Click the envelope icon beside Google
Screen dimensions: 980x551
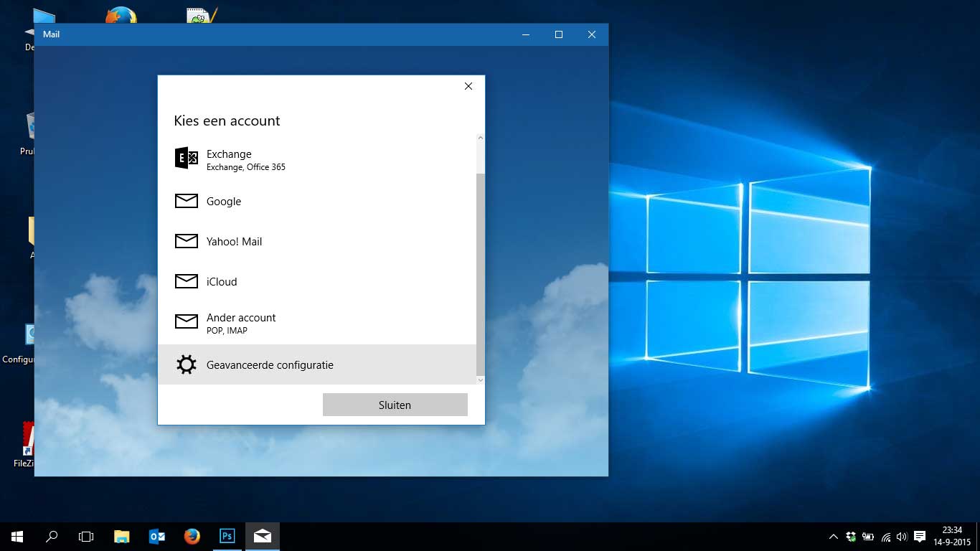187,201
